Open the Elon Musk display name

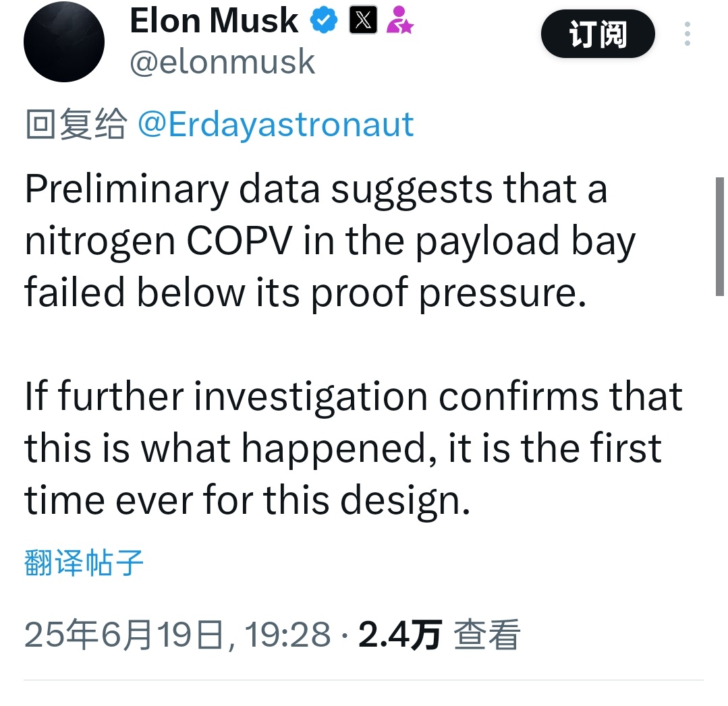tap(214, 20)
